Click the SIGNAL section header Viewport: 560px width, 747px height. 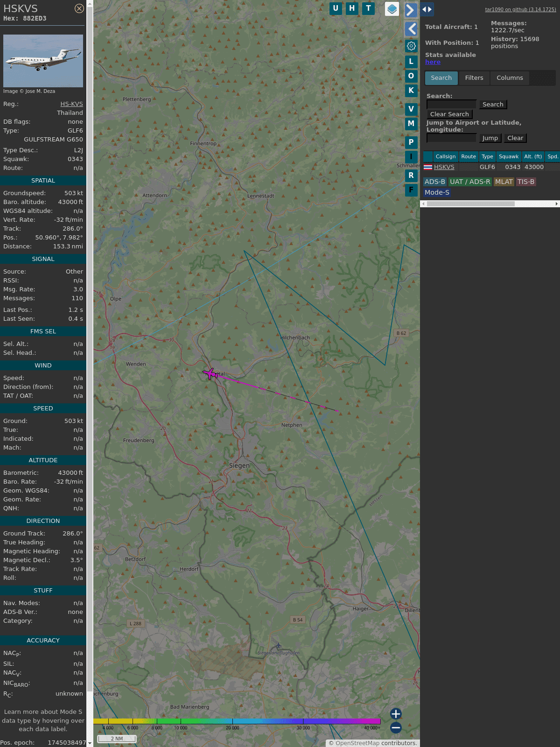pos(43,259)
